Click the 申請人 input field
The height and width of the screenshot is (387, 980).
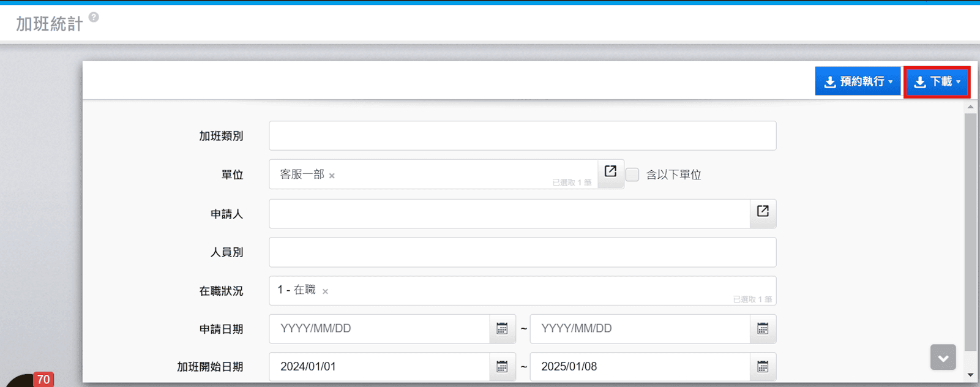[509, 214]
